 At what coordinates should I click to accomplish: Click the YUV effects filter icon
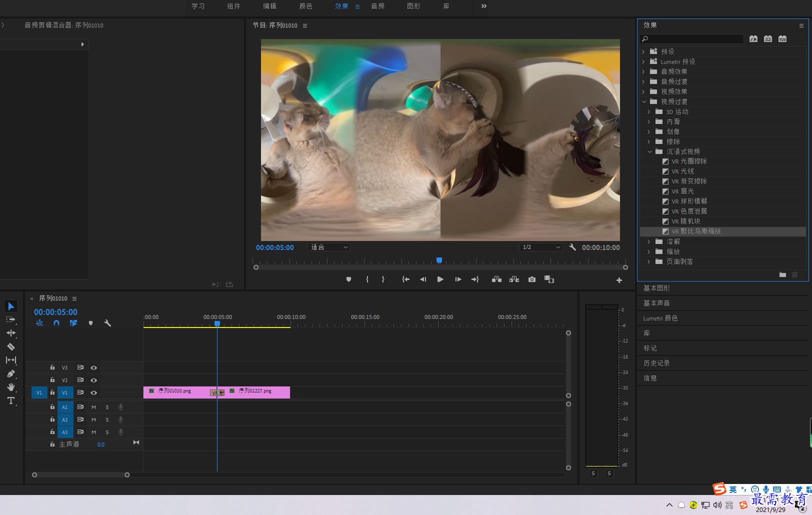point(782,39)
